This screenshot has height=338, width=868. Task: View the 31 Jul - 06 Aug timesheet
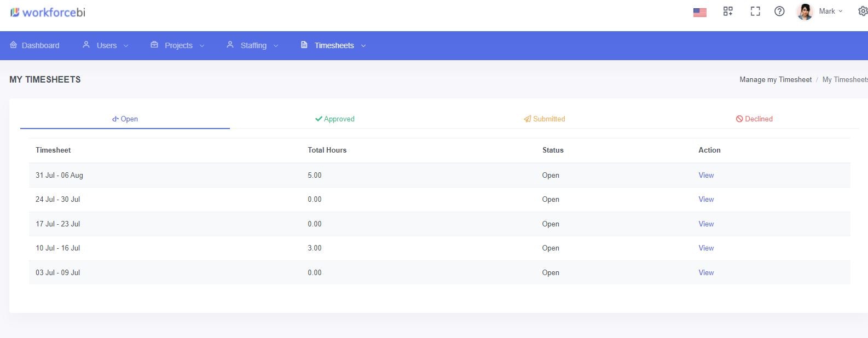(706, 175)
